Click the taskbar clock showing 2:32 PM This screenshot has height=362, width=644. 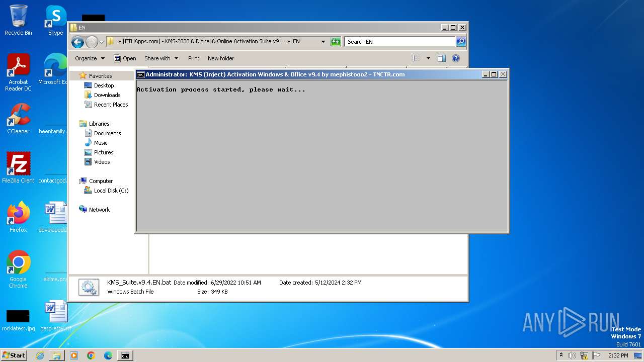coord(618,355)
